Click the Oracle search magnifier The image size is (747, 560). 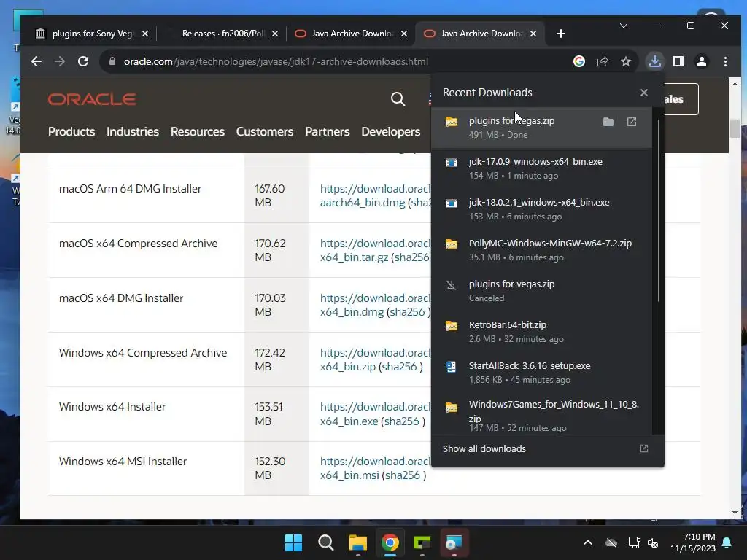point(398,99)
